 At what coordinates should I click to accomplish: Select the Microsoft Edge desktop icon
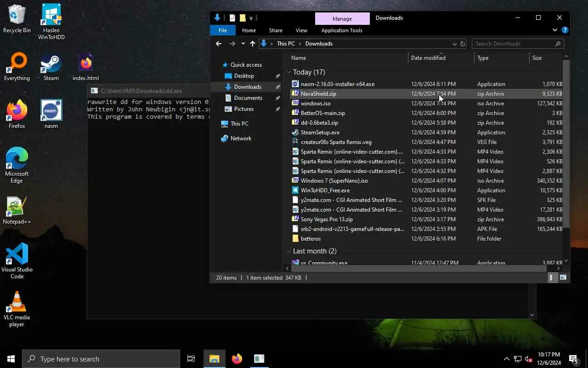pos(17,165)
